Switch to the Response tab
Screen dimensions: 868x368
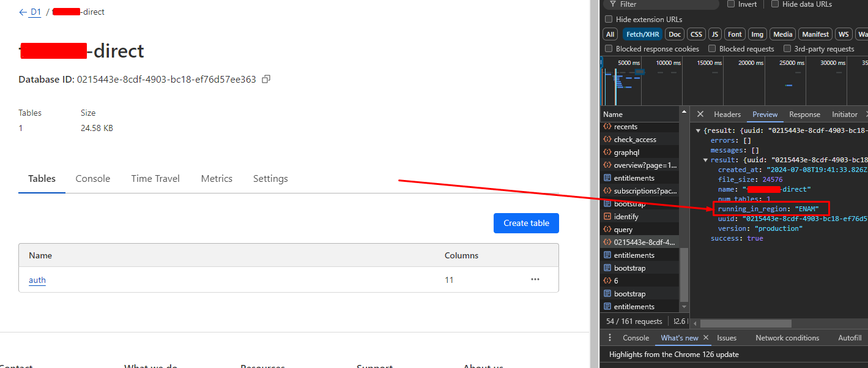[804, 115]
